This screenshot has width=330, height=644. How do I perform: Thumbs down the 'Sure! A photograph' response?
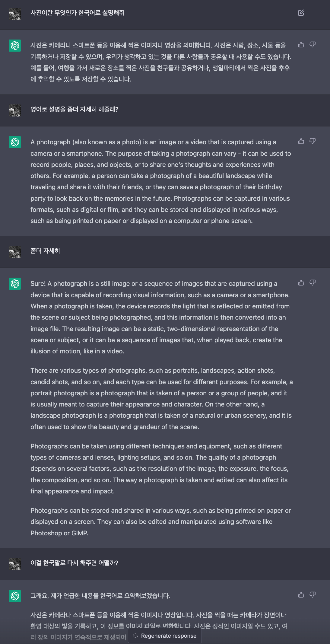pos(313,283)
